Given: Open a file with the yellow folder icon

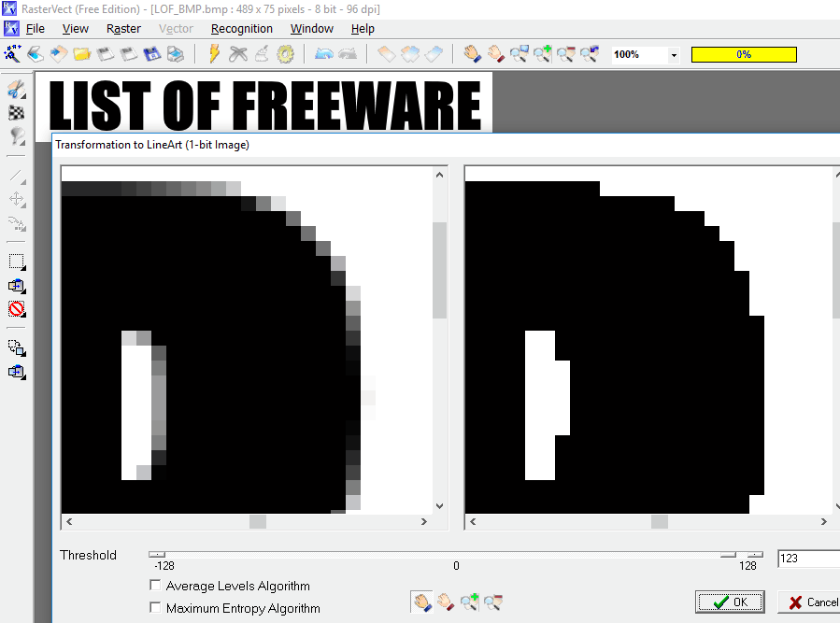Looking at the screenshot, I should click(x=82, y=53).
